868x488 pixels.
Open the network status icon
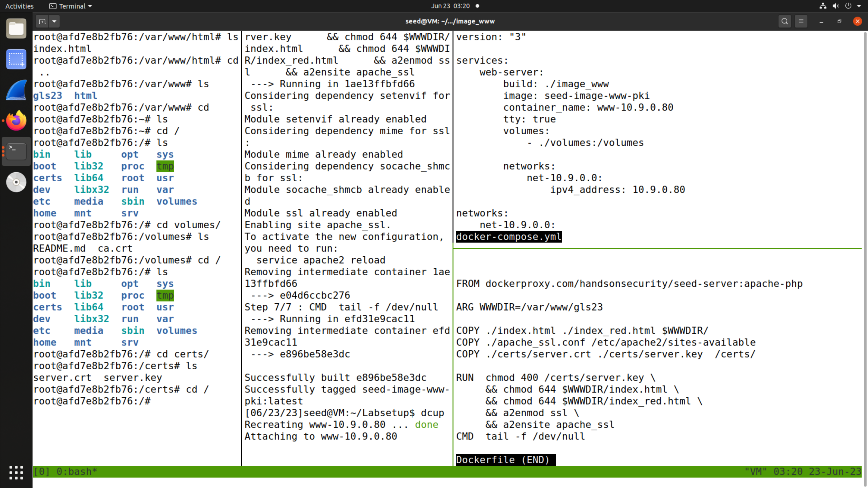pyautogui.click(x=823, y=6)
